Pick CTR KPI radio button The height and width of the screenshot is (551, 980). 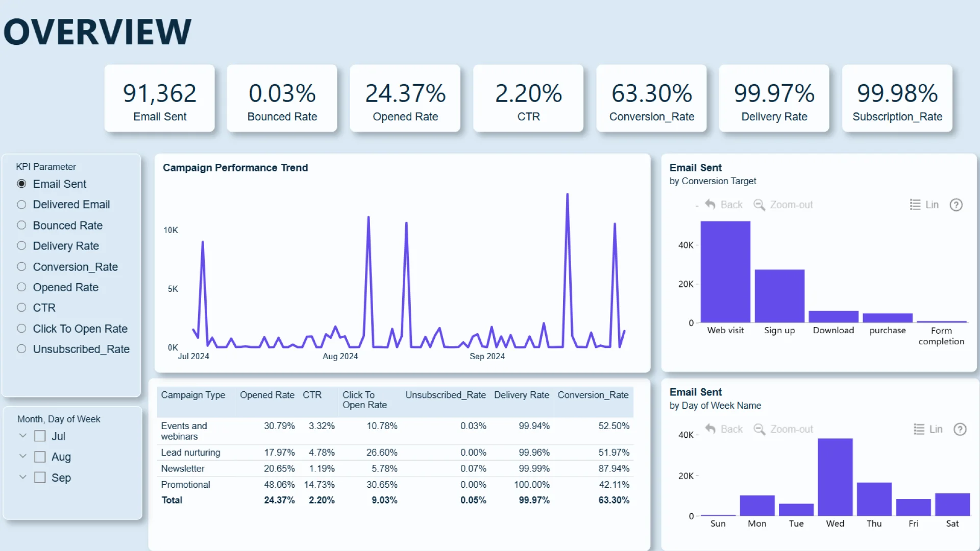point(21,308)
